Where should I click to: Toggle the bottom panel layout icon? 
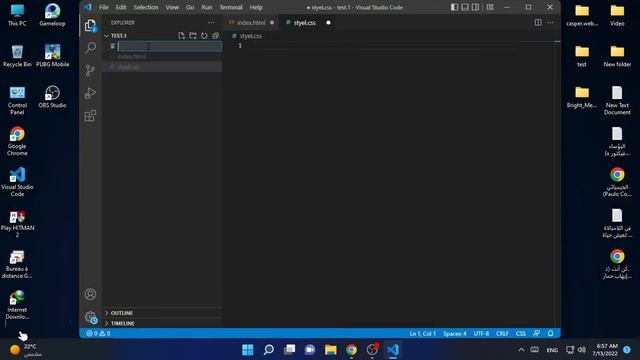click(x=465, y=7)
